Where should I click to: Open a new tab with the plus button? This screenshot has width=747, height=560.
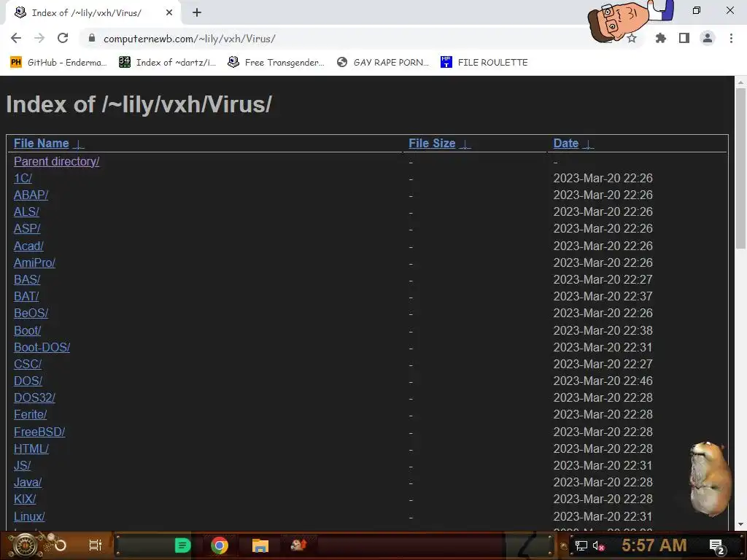197,13
